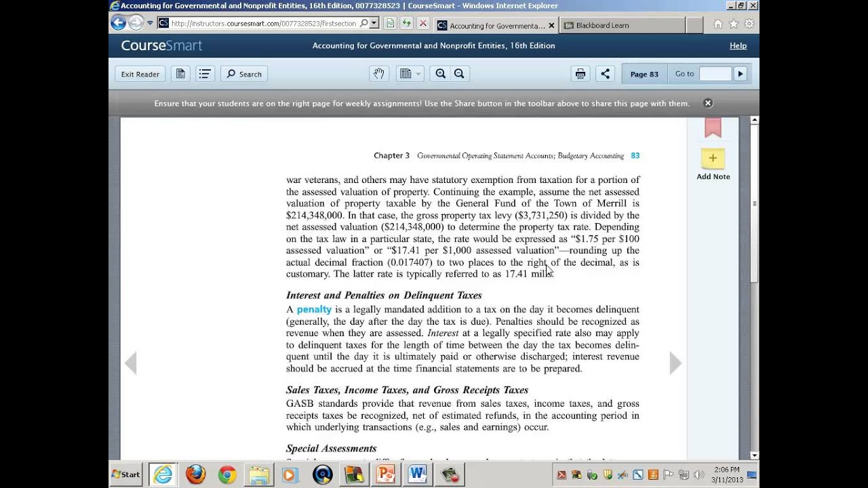Open the address bar autocomplete dropdown

coord(374,23)
